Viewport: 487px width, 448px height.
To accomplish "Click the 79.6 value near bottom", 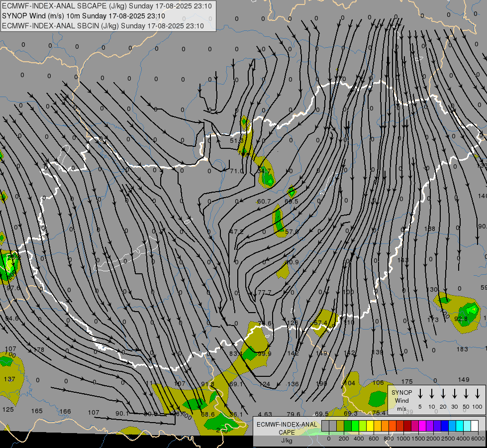I will 293,414.
